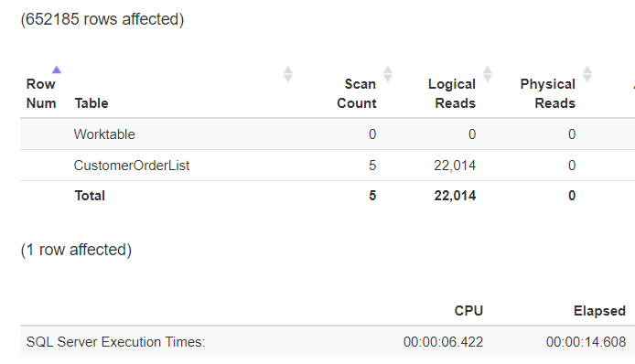The image size is (635, 364).
Task: Click the Row Num header
Action: point(41,93)
